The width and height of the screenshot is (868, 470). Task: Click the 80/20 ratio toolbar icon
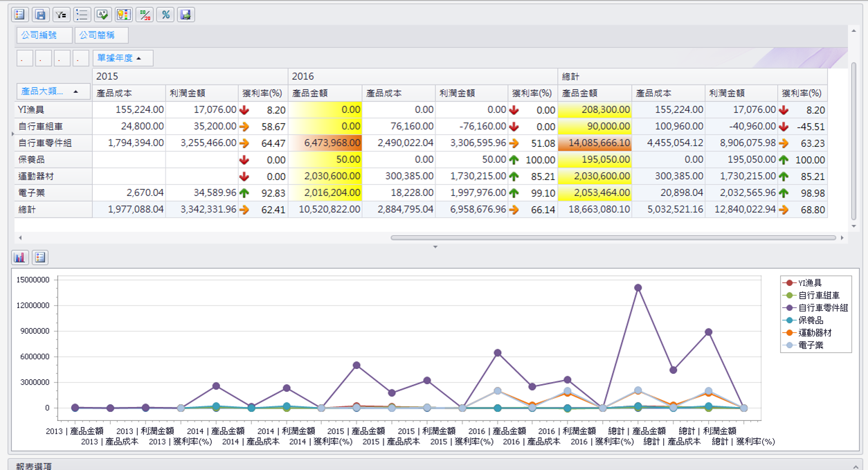click(x=145, y=15)
